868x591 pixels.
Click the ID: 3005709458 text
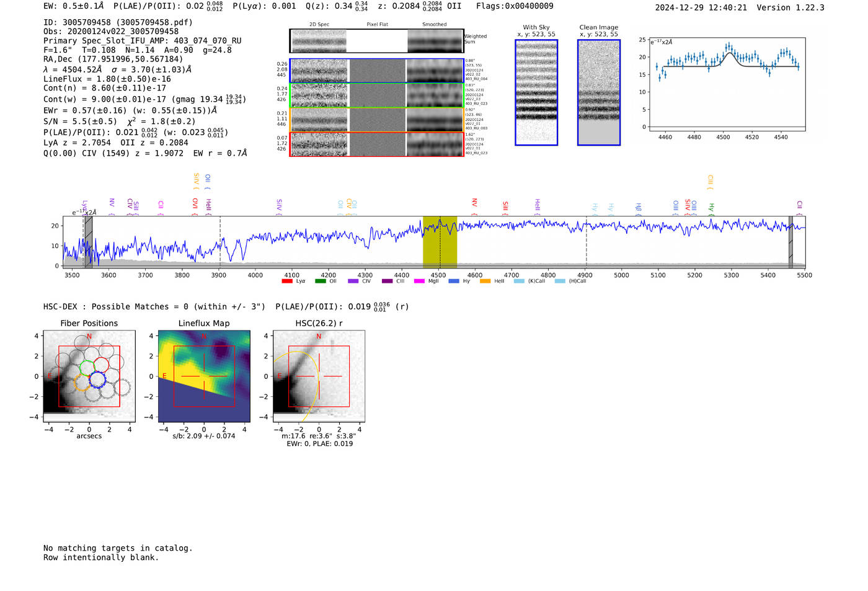[118, 22]
